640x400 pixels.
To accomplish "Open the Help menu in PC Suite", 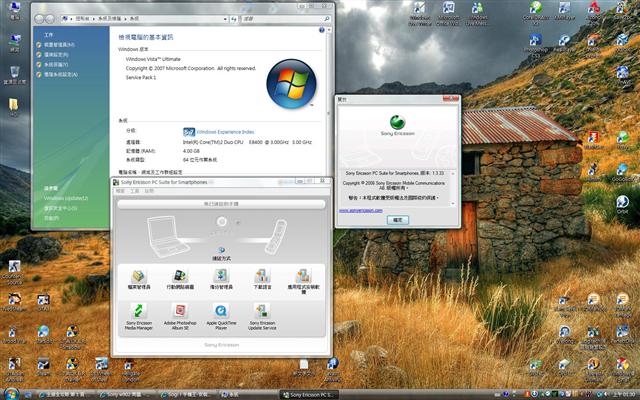I will click(149, 191).
